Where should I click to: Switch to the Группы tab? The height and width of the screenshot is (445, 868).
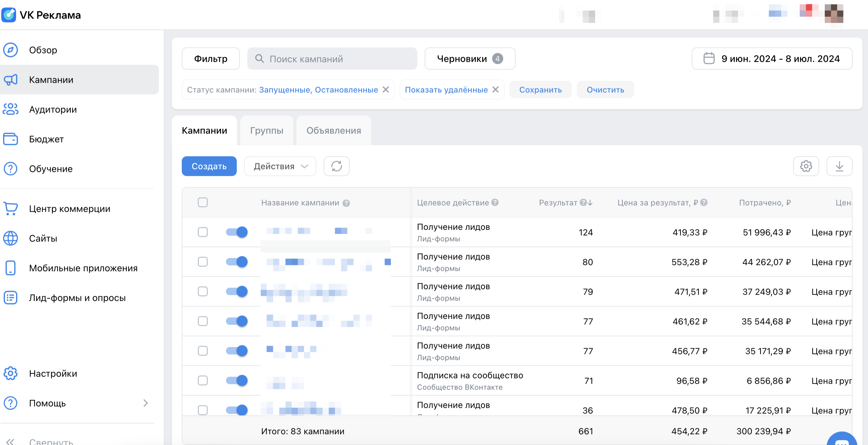tap(266, 131)
